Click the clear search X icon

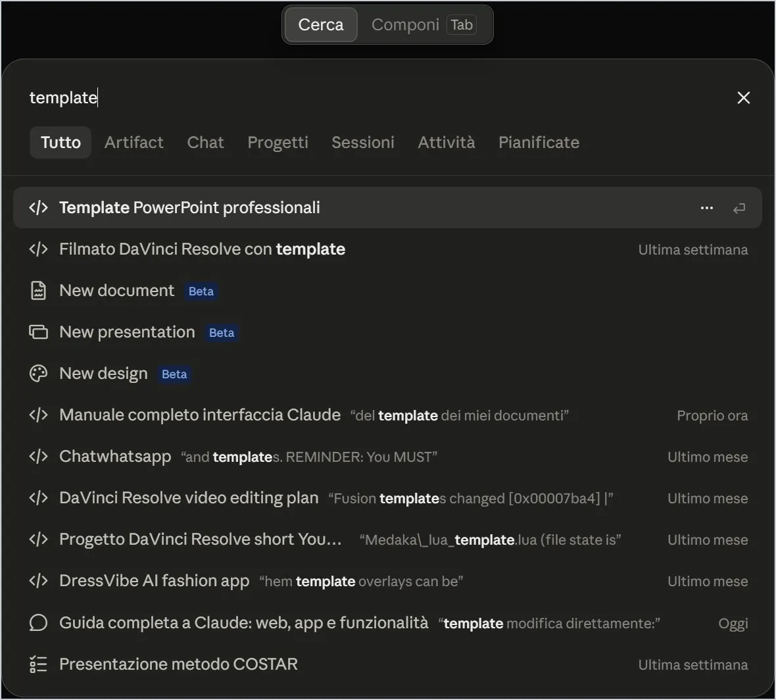click(x=743, y=97)
